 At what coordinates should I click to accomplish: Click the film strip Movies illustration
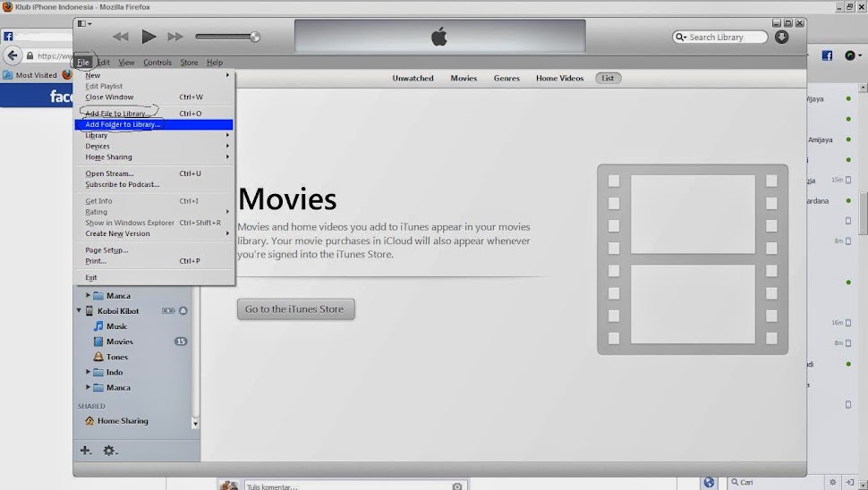point(693,259)
